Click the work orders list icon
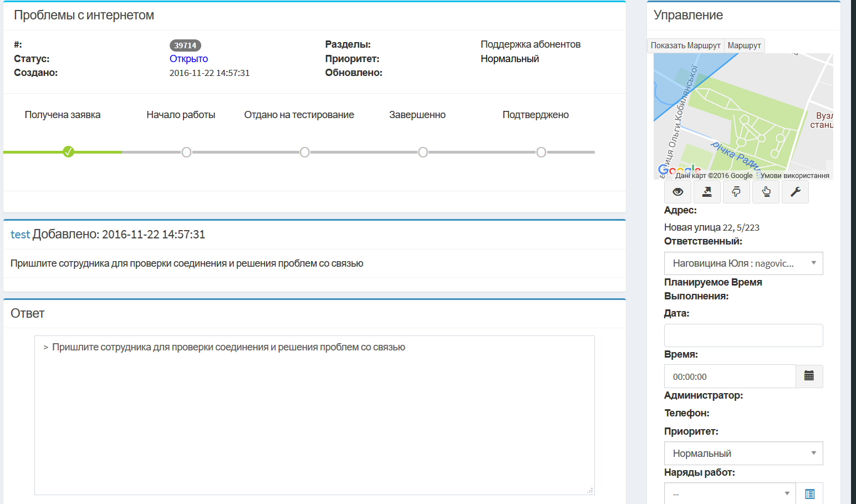This screenshot has height=504, width=856. coord(809,493)
